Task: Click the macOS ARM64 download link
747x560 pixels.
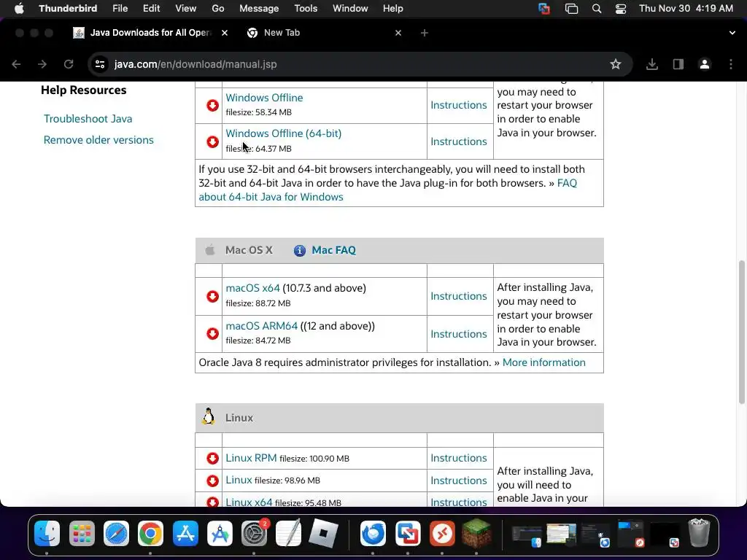Action: click(x=262, y=326)
